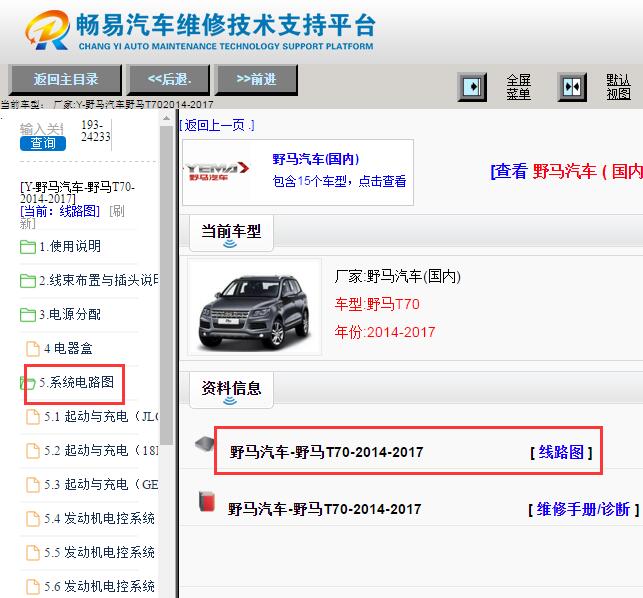Open 5.1 起动与充电 document
The image size is (643, 598).
pos(101,417)
